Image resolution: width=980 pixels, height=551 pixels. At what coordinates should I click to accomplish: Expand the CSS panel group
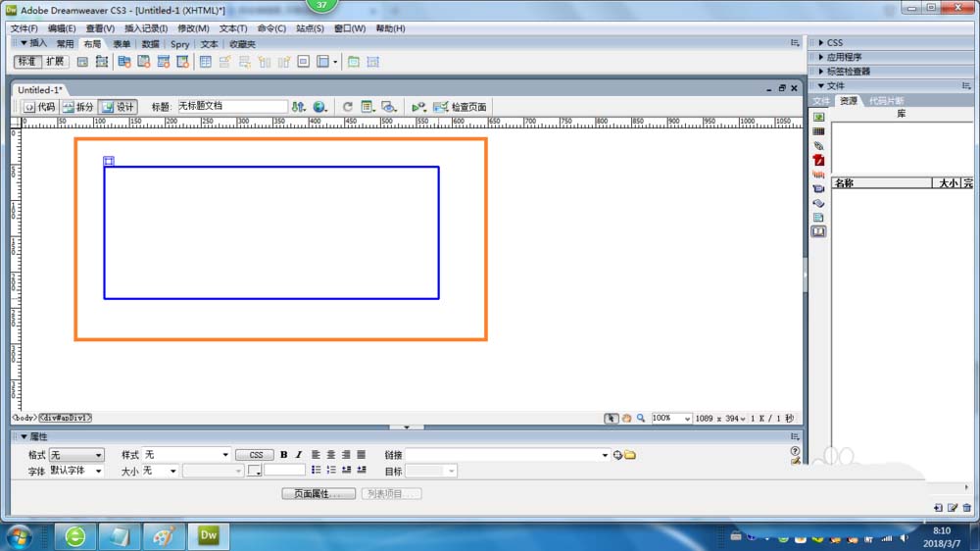tap(835, 42)
